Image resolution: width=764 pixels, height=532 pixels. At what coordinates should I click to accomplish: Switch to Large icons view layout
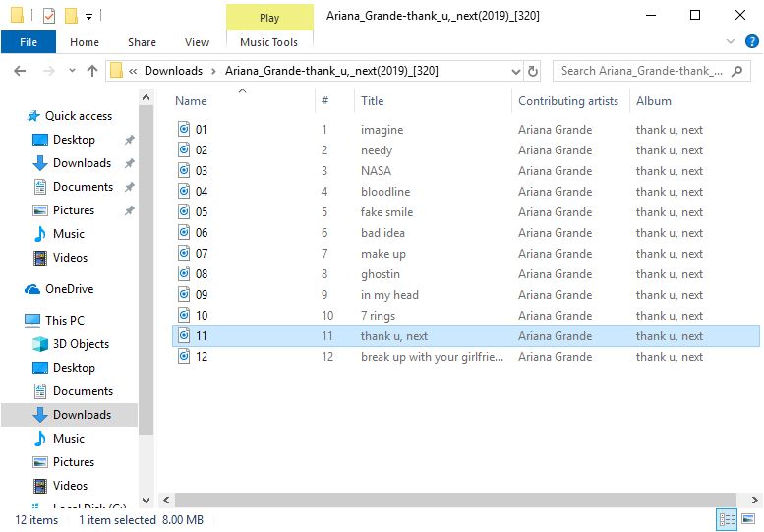(x=750, y=520)
